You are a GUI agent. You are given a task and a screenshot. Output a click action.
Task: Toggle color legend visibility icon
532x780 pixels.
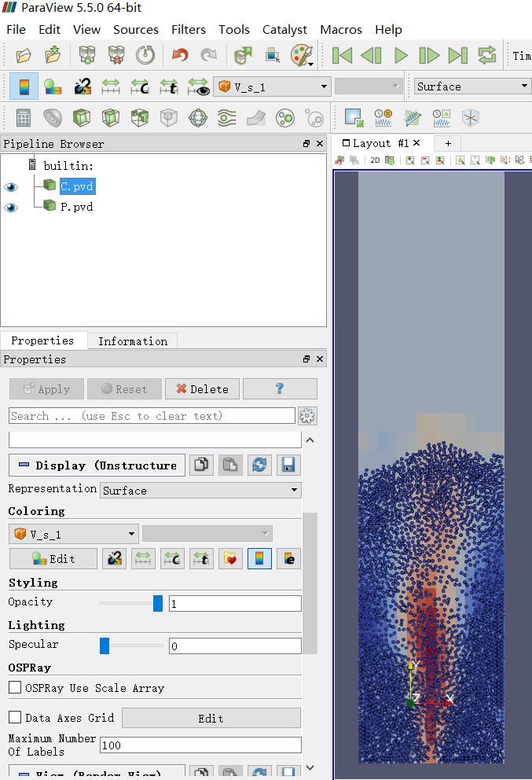point(24,87)
